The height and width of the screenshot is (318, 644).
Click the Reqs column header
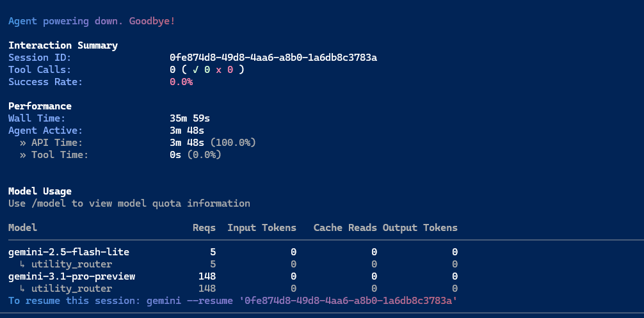204,227
